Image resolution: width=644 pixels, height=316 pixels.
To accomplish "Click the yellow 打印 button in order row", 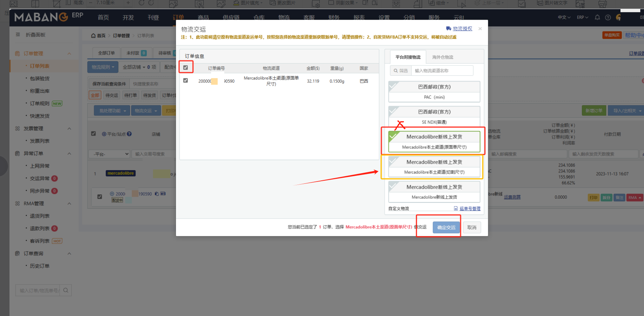I will click(594, 197).
